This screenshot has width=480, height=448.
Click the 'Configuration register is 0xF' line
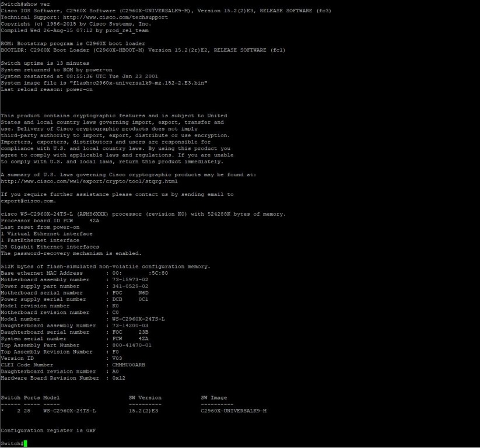48,430
